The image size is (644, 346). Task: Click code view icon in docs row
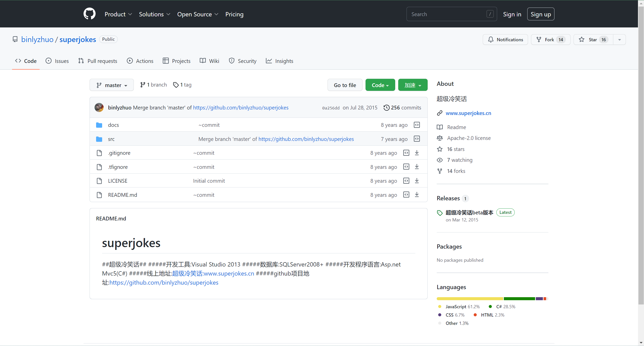pyautogui.click(x=417, y=125)
